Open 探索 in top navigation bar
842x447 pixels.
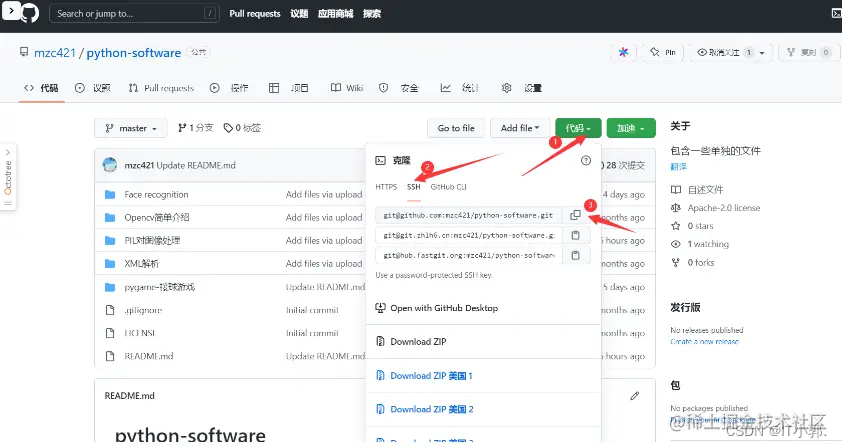(372, 13)
